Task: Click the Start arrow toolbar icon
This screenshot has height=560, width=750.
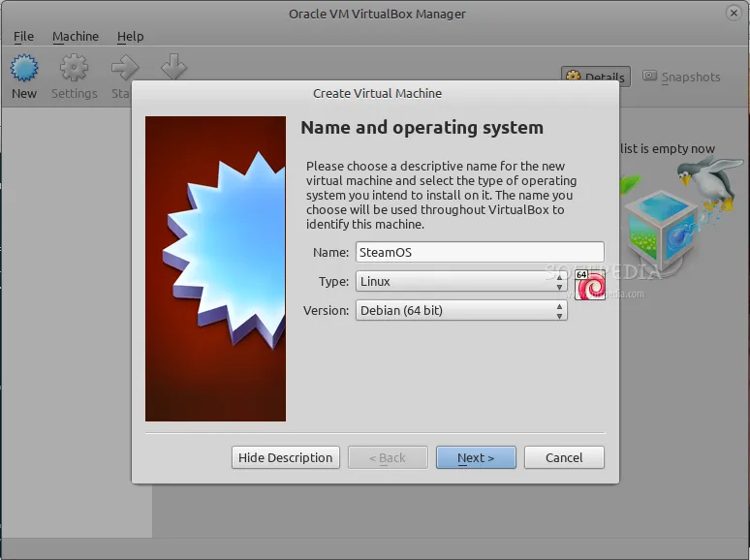Action: point(124,69)
